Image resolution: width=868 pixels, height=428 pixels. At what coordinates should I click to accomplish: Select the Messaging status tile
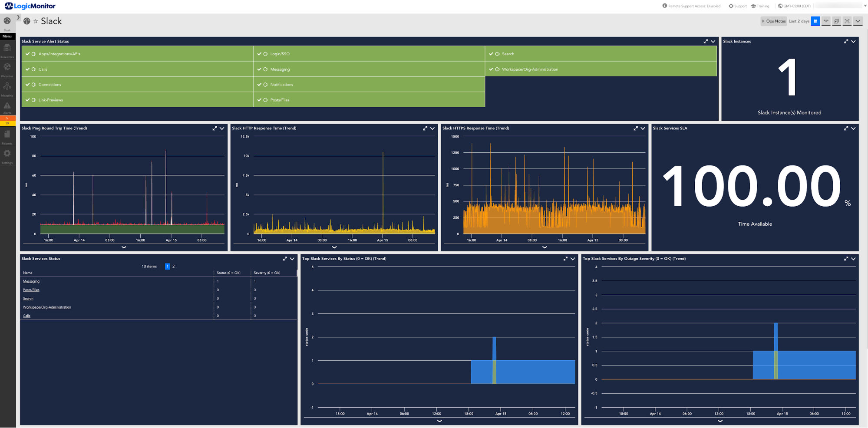[x=369, y=69]
